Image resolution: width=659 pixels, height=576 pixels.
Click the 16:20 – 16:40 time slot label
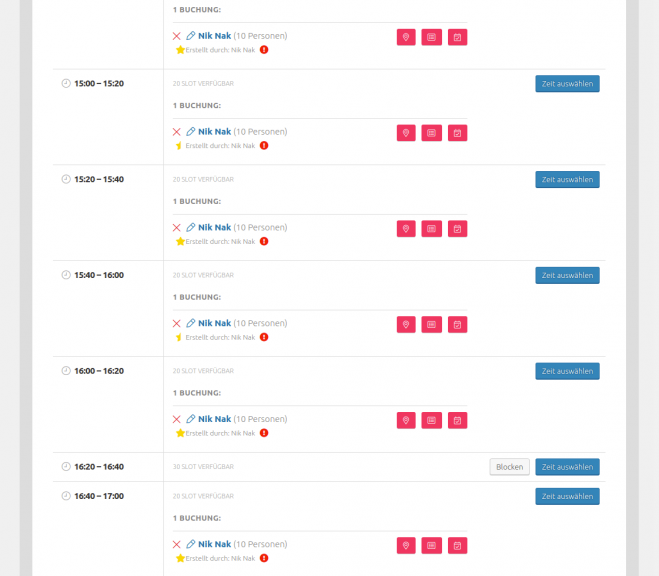click(x=99, y=467)
